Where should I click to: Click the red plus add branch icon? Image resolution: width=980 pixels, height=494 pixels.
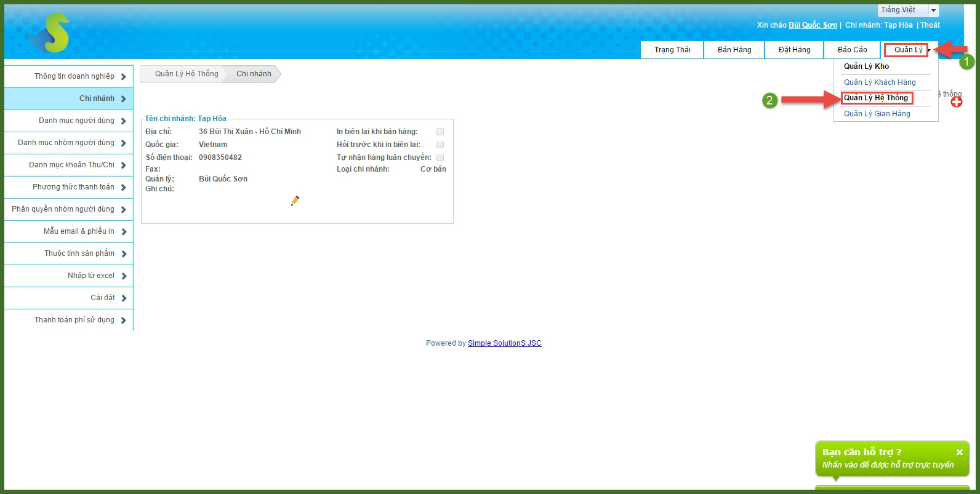[x=956, y=102]
